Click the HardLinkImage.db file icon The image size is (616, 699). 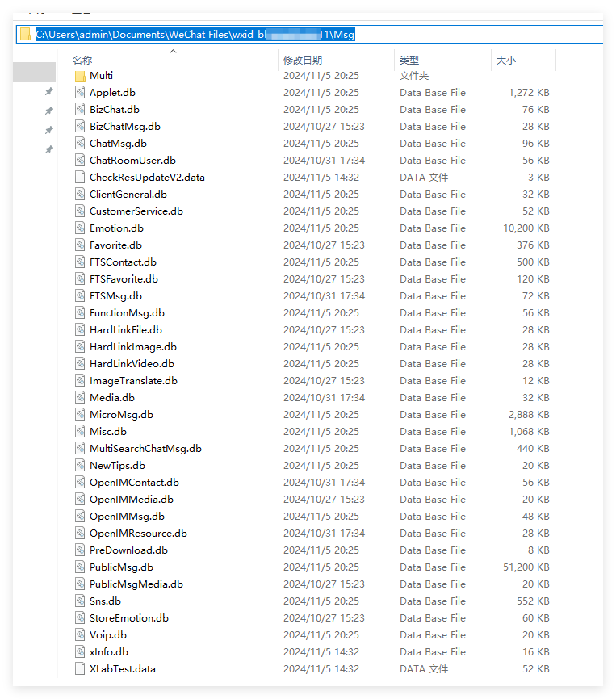point(80,347)
